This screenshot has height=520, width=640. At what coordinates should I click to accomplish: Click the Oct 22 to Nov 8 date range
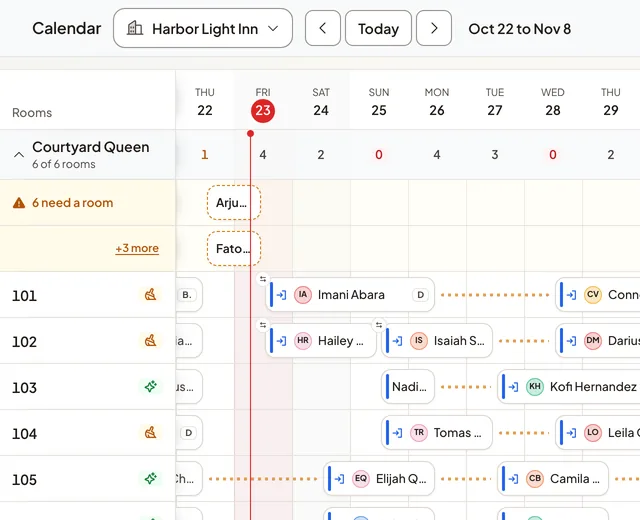520,29
